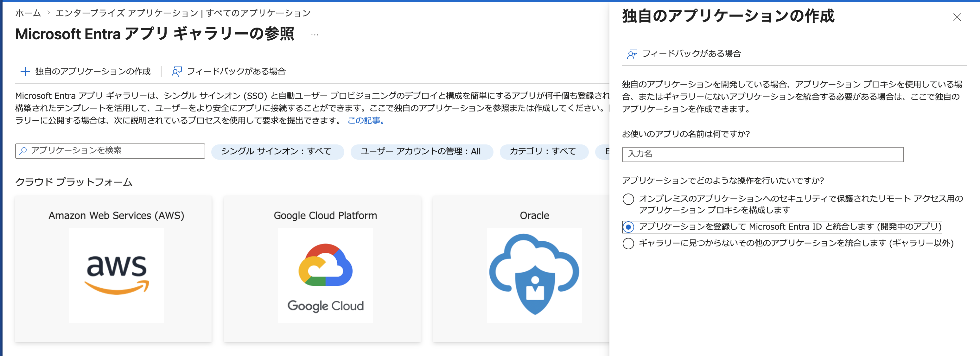The height and width of the screenshot is (356, 980).
Task: Open the カテゴリ : すべて filter
Action: [x=544, y=151]
